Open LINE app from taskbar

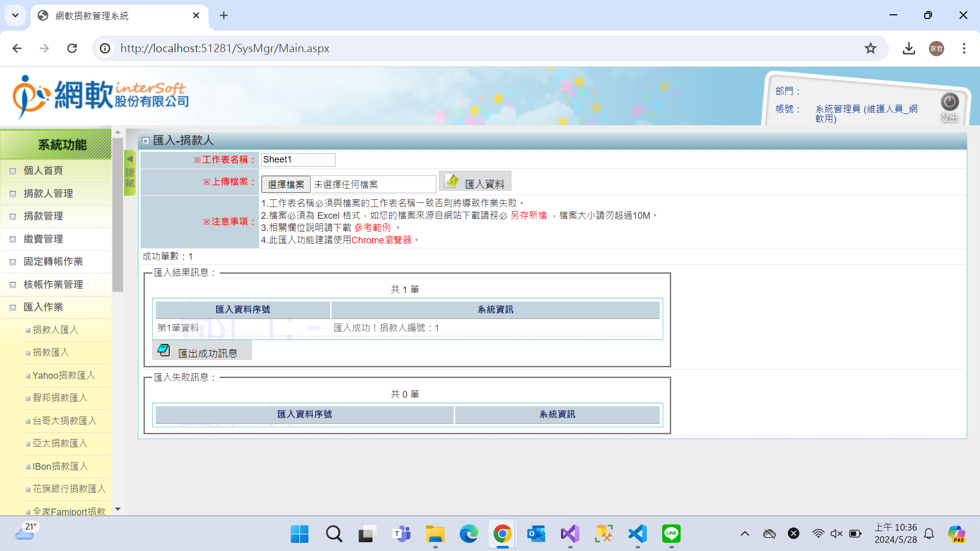671,534
